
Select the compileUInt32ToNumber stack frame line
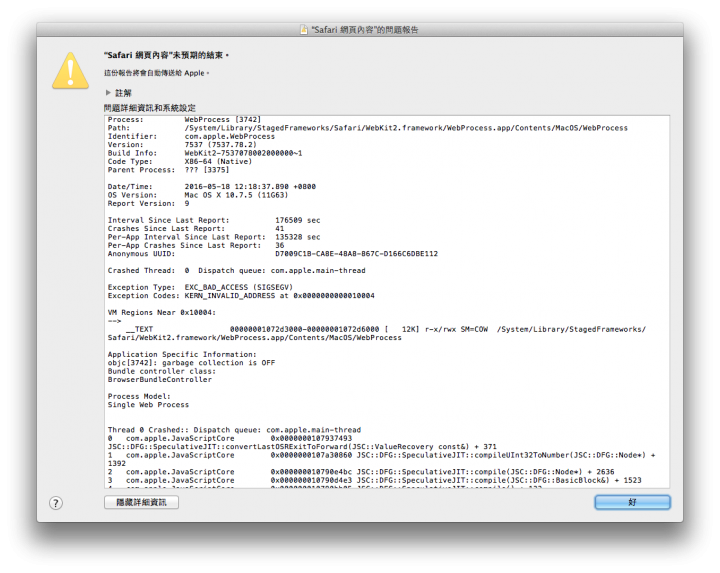coord(382,460)
